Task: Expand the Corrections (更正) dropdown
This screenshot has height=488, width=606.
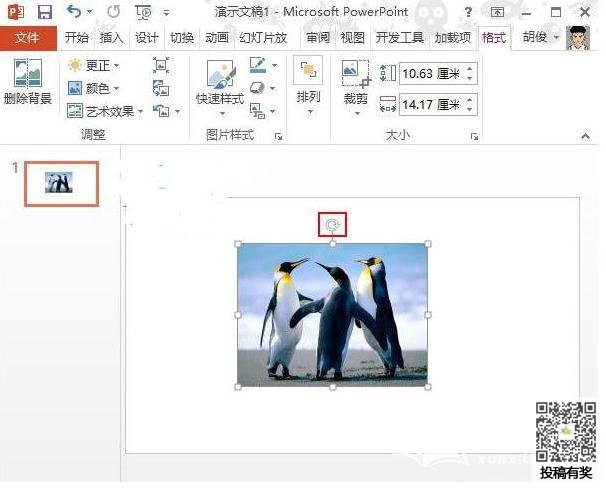Action: [94, 65]
